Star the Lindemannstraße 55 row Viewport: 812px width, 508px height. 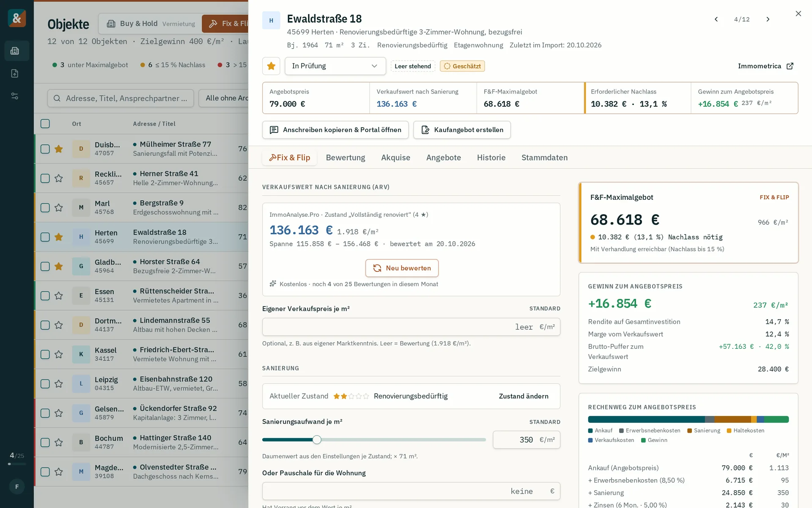click(x=59, y=325)
